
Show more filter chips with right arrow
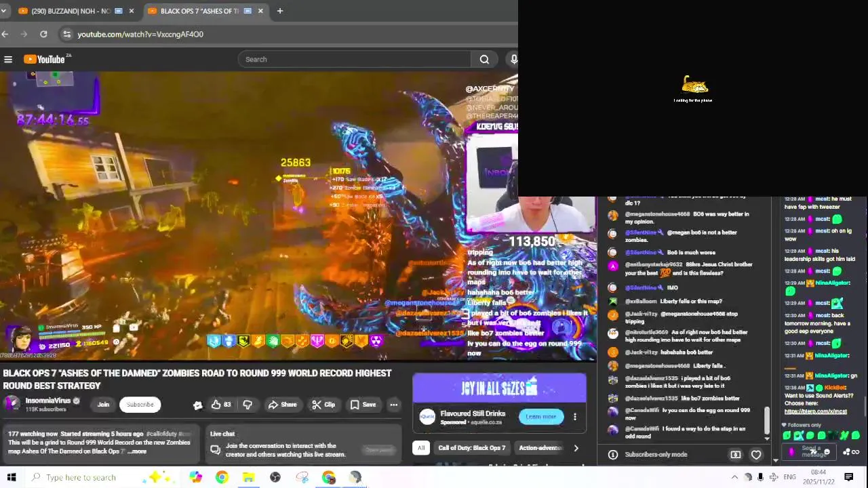576,447
